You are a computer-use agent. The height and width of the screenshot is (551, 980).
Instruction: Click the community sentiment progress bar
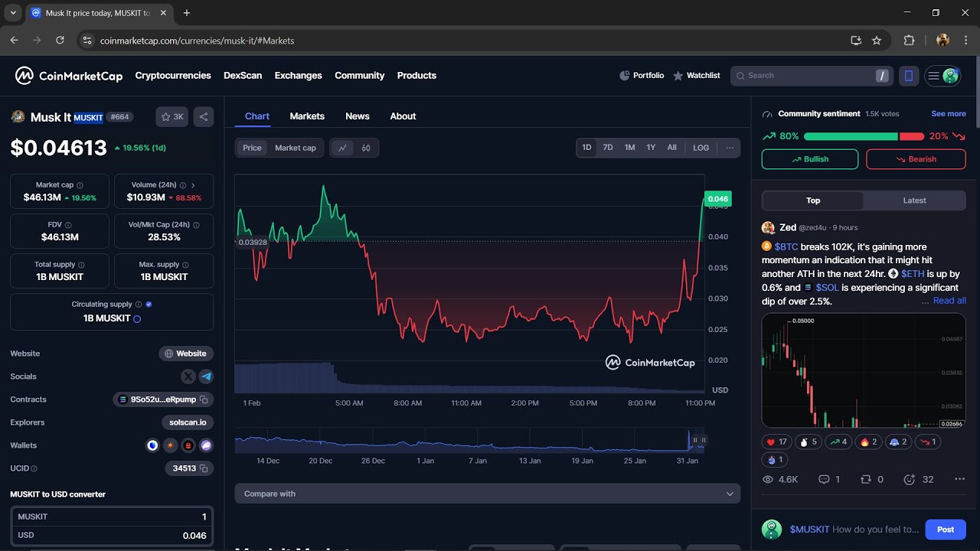(864, 136)
